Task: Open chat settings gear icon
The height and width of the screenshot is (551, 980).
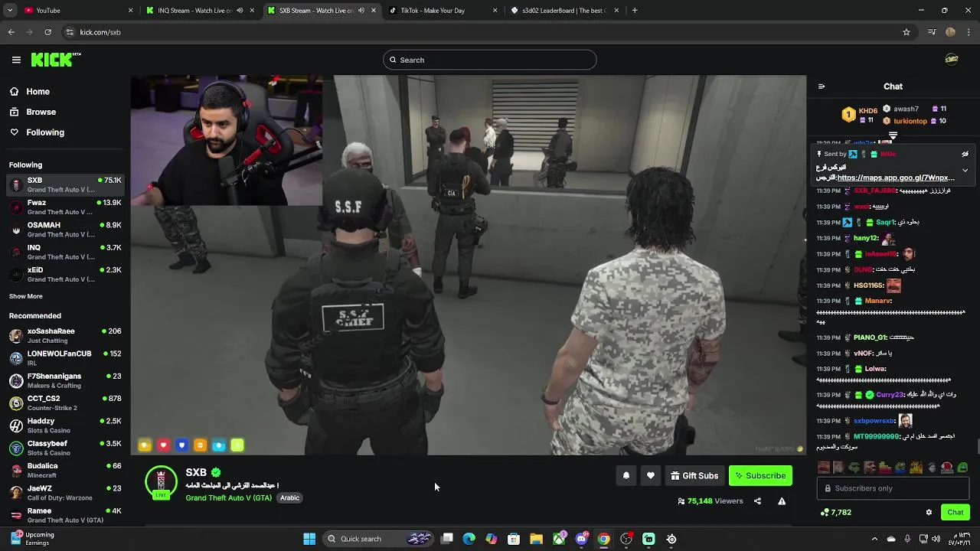Action: pos(929,513)
